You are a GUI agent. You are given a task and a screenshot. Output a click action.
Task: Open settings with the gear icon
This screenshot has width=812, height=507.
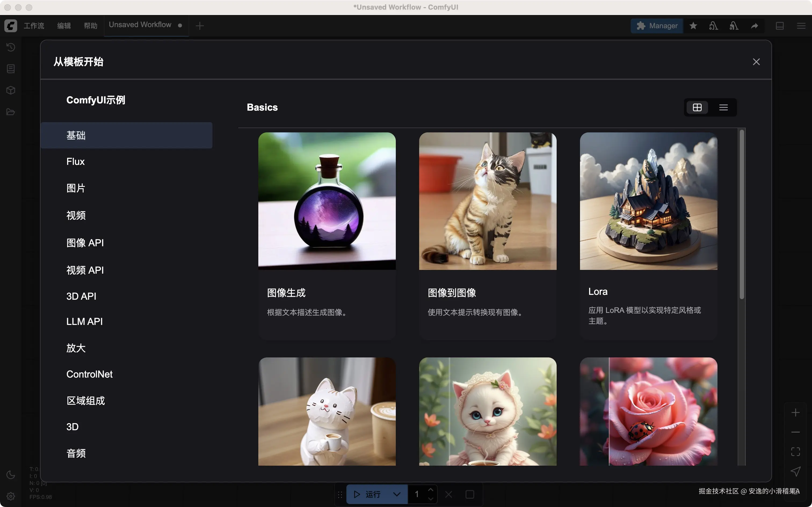(x=11, y=496)
